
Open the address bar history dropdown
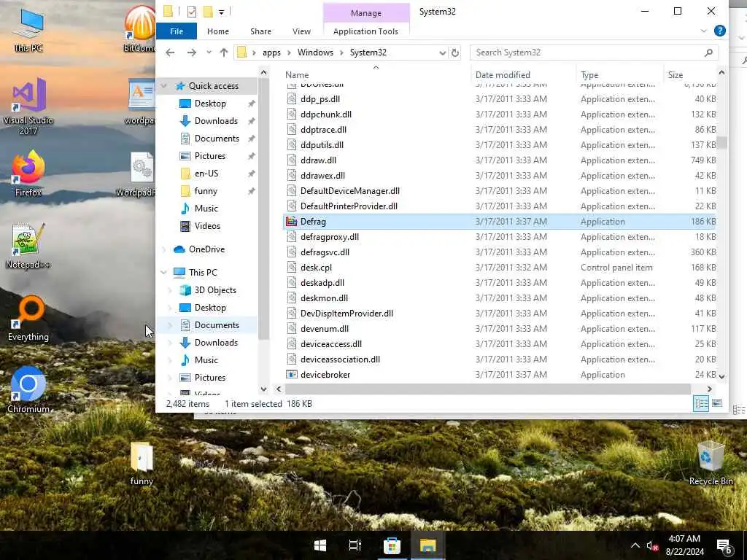[x=442, y=52]
